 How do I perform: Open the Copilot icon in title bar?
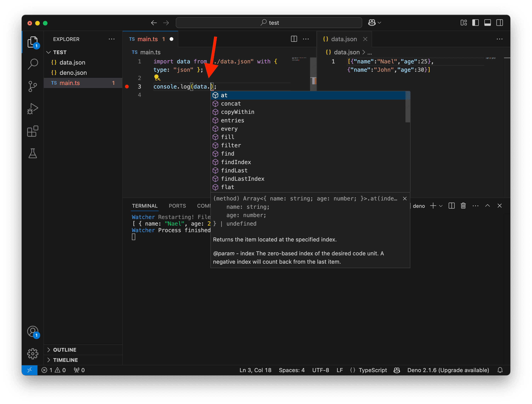[372, 23]
